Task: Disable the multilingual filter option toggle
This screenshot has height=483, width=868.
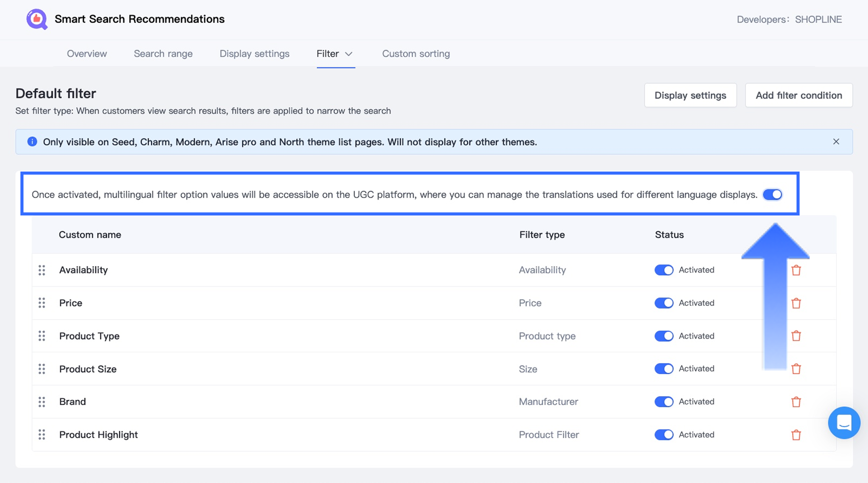Action: pos(772,195)
